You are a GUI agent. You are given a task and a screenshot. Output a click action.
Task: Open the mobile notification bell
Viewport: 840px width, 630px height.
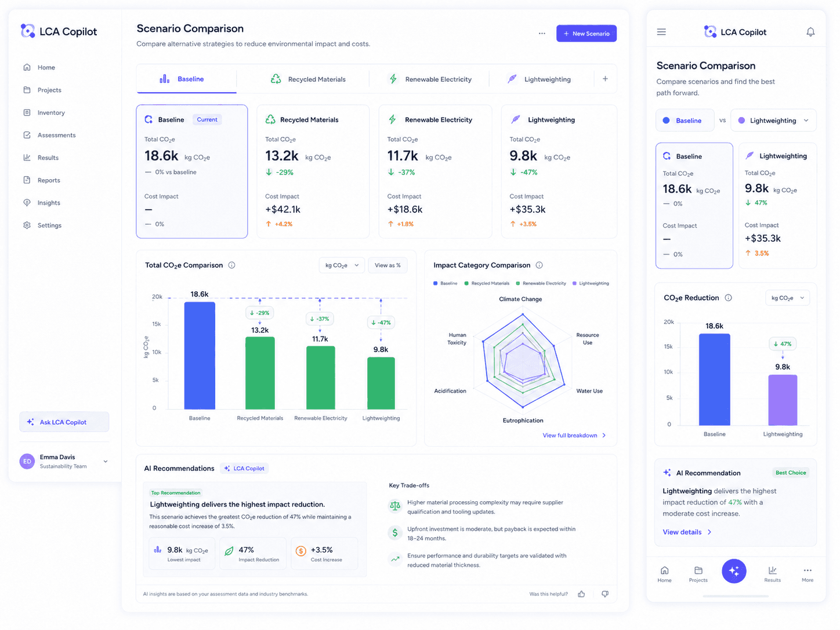point(810,32)
